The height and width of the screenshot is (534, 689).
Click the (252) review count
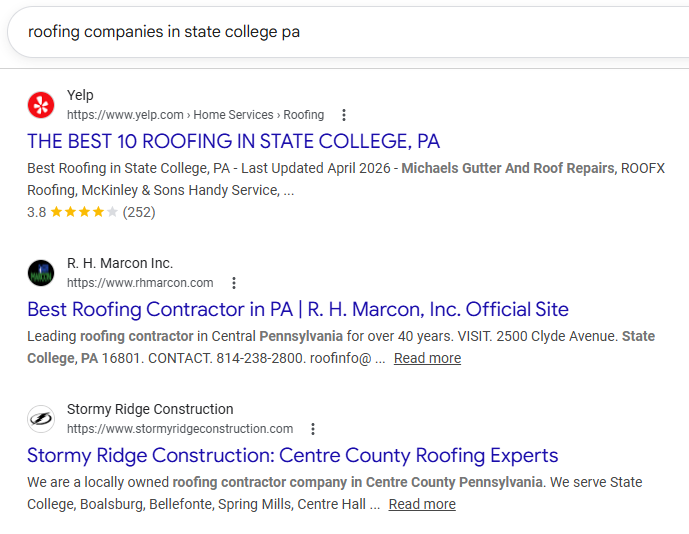click(139, 212)
